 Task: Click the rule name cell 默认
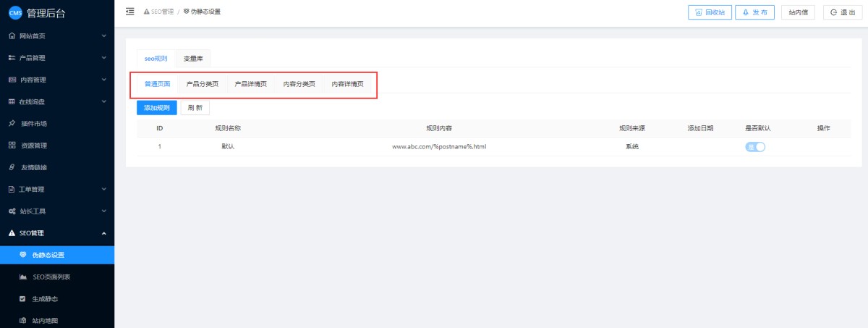(228, 146)
